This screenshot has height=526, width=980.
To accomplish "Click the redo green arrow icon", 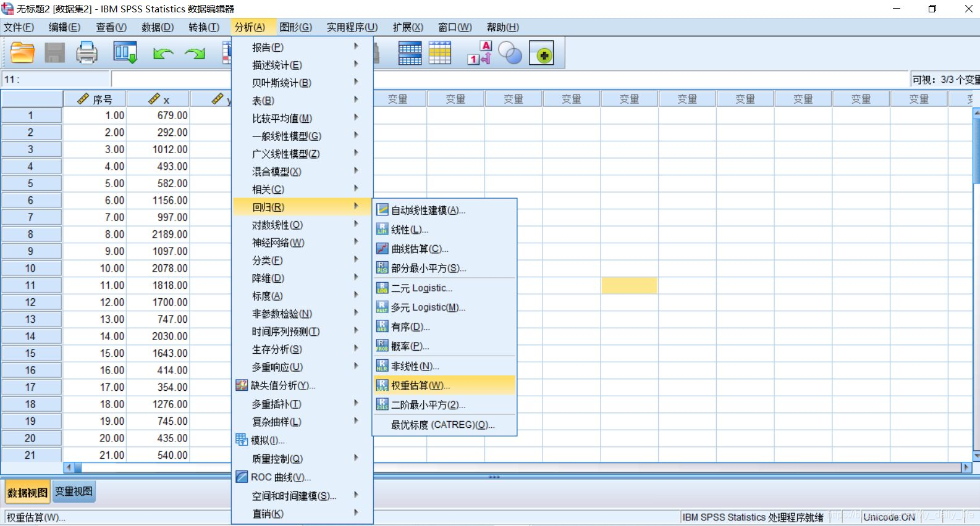I will (x=195, y=54).
